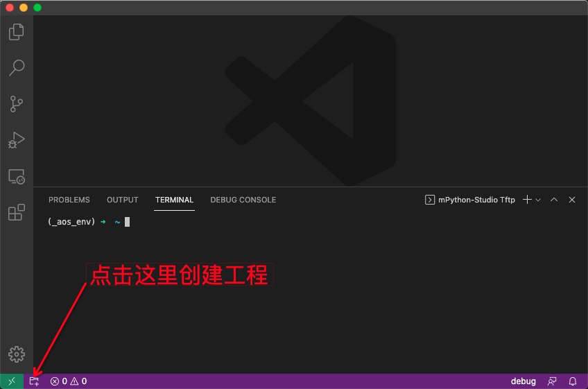Open the Explorer view in activity bar

point(17,31)
